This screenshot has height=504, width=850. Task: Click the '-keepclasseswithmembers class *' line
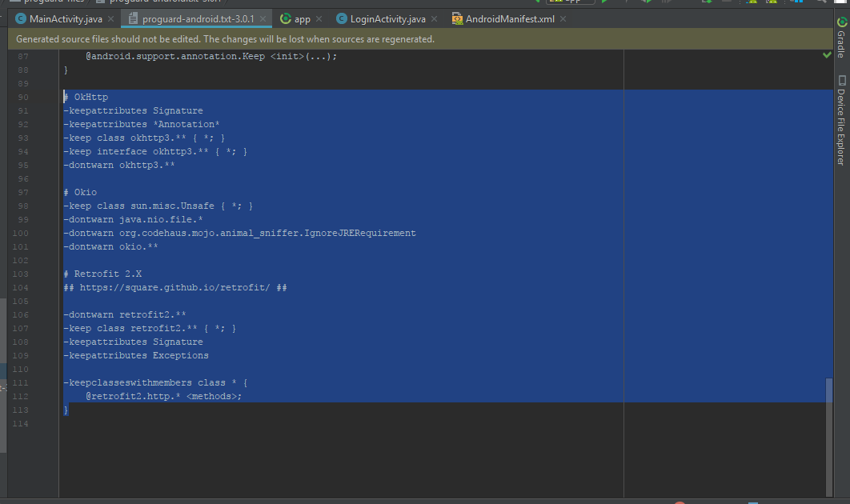click(x=155, y=382)
